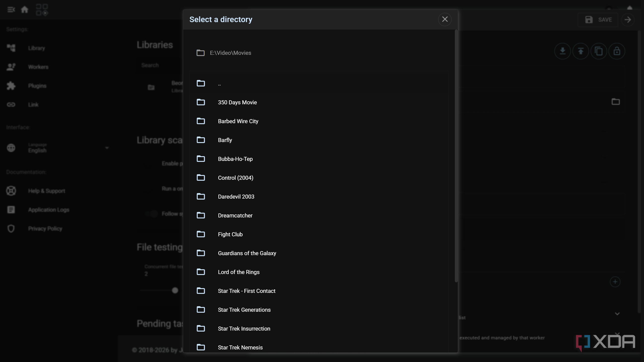The width and height of the screenshot is (644, 362).
Task: Click folder icon beside the current path
Action: click(x=200, y=53)
